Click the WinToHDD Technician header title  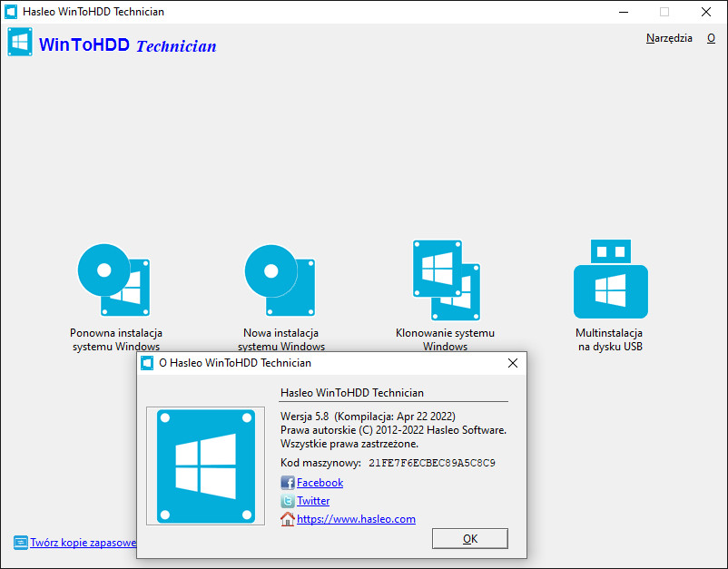tap(128, 45)
